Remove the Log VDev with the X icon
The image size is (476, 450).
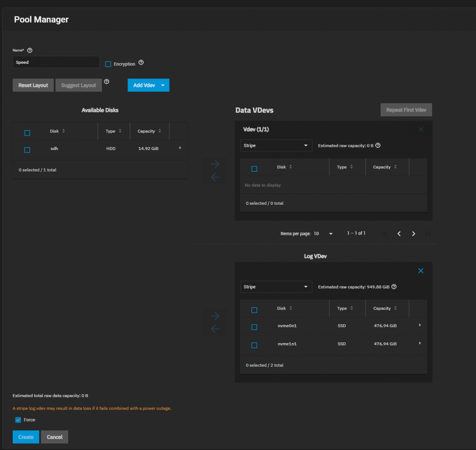pyautogui.click(x=421, y=271)
